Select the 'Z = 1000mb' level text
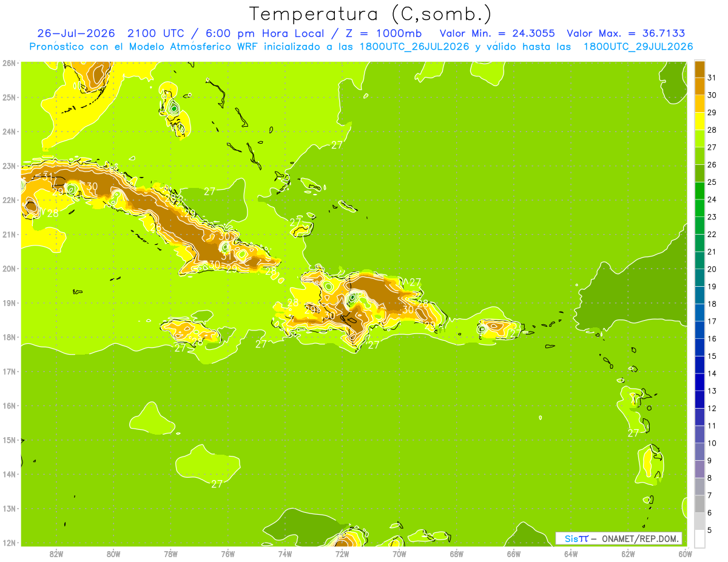 [x=385, y=33]
